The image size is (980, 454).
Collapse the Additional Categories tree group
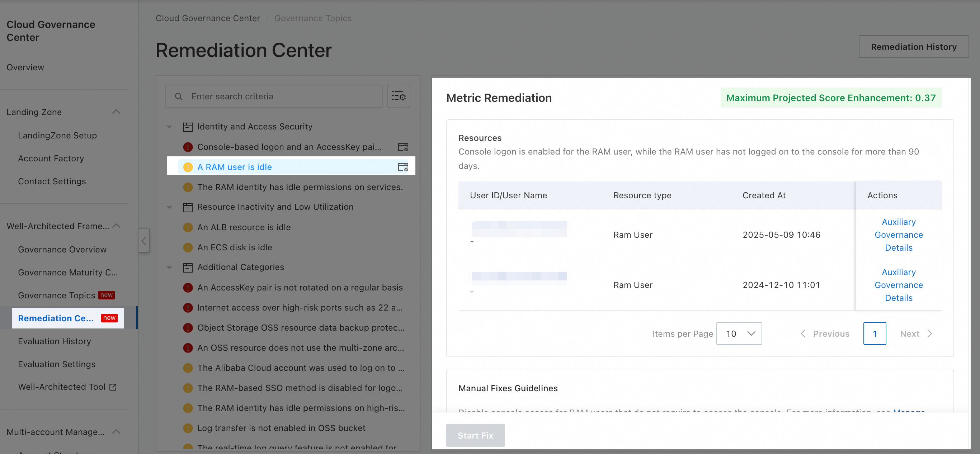[170, 267]
